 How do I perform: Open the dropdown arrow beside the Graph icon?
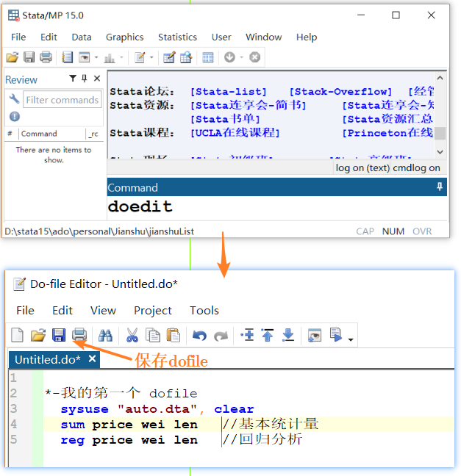[x=121, y=57]
